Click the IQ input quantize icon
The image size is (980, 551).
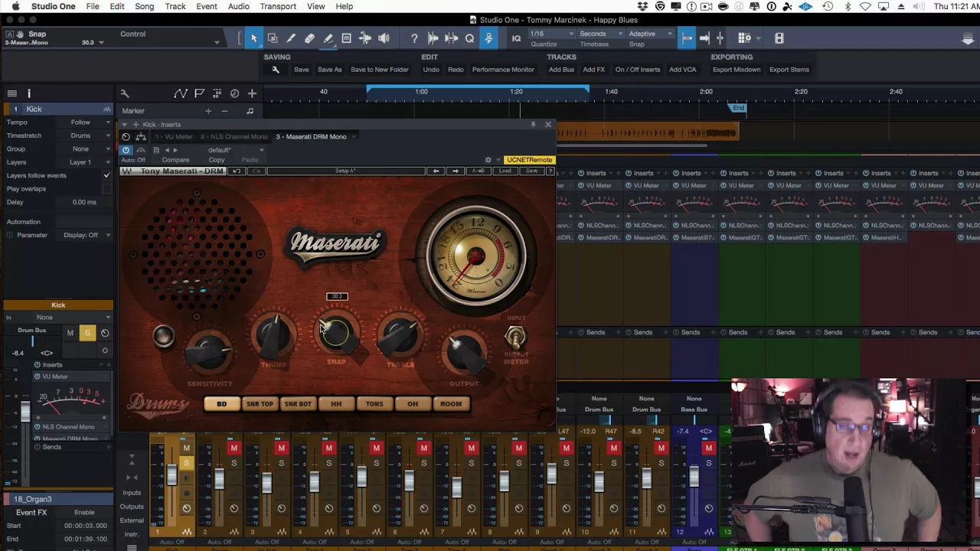pos(516,38)
